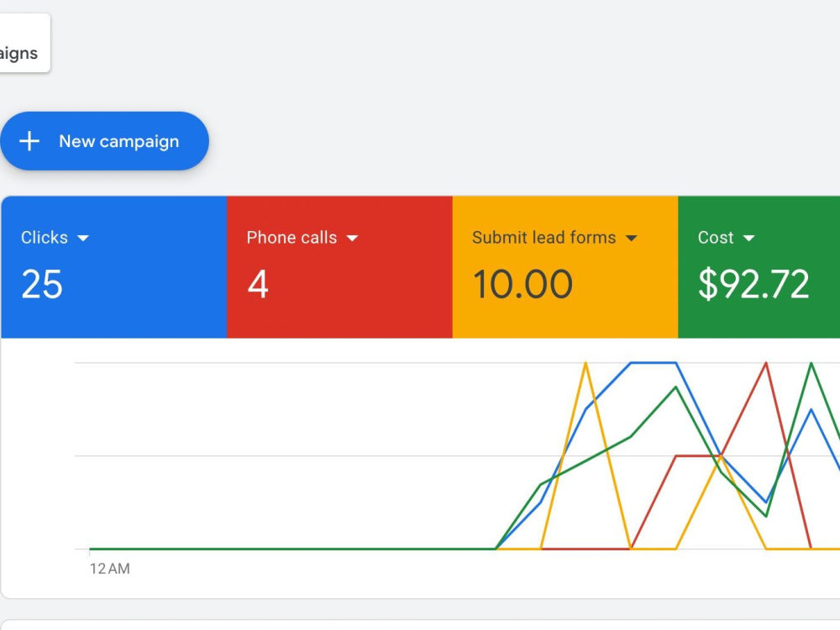Screen dimensions: 840x630
Task: Toggle the red Phone calls scorecard
Action: 339,267
